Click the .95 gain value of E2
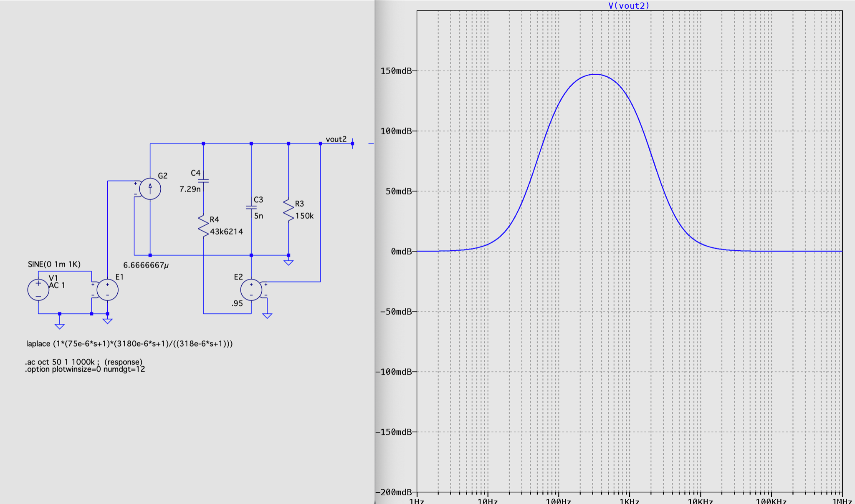 (237, 303)
